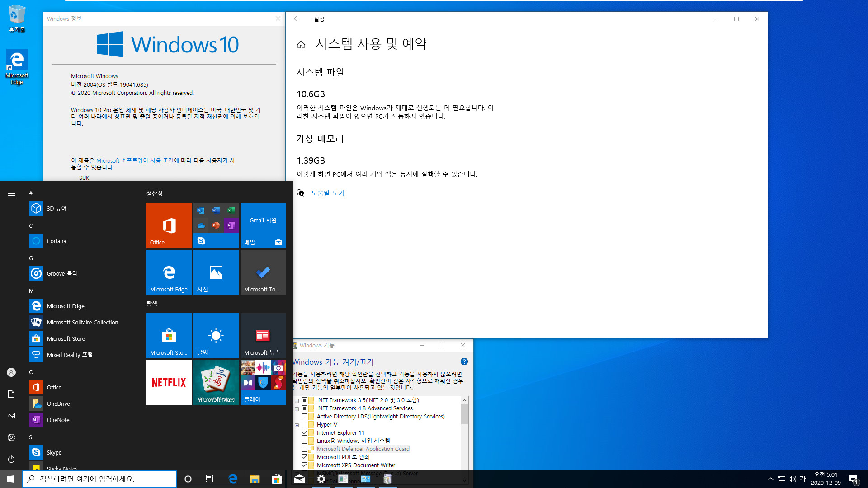Viewport: 868px width, 488px height.
Task: Enable the Hyper-V checkbox
Action: coord(305,425)
